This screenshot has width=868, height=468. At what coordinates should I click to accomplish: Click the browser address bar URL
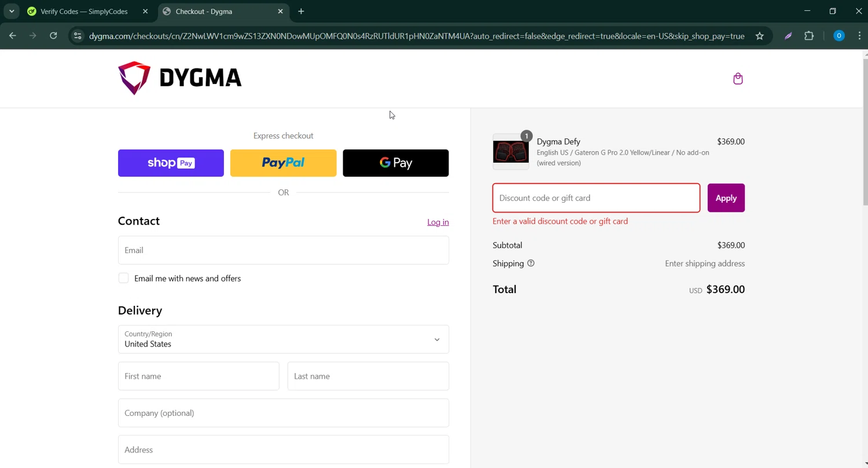point(417,36)
